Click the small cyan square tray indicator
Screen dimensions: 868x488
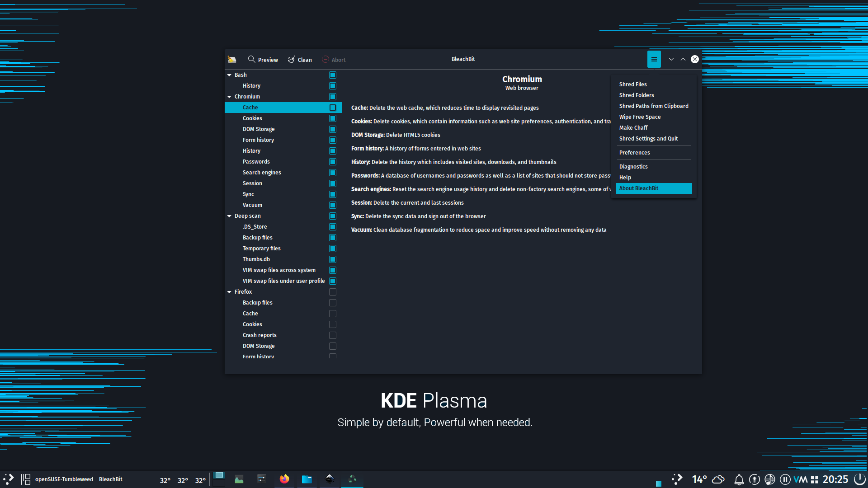coord(659,483)
